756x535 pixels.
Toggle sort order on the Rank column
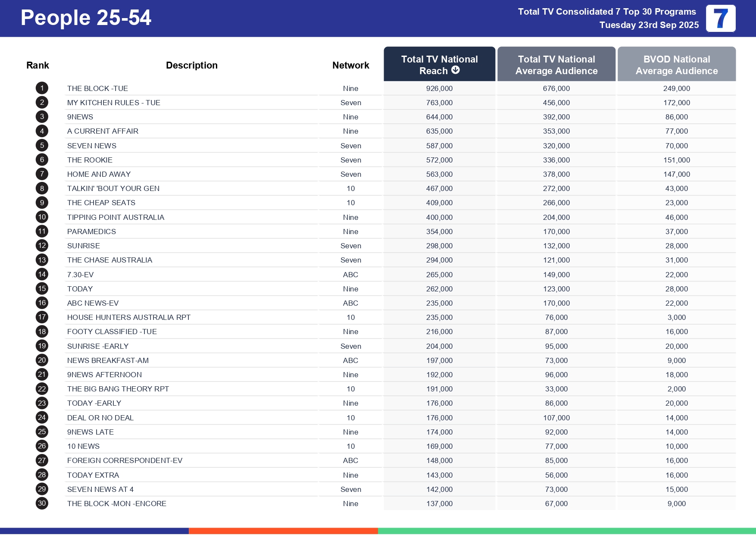(x=37, y=65)
